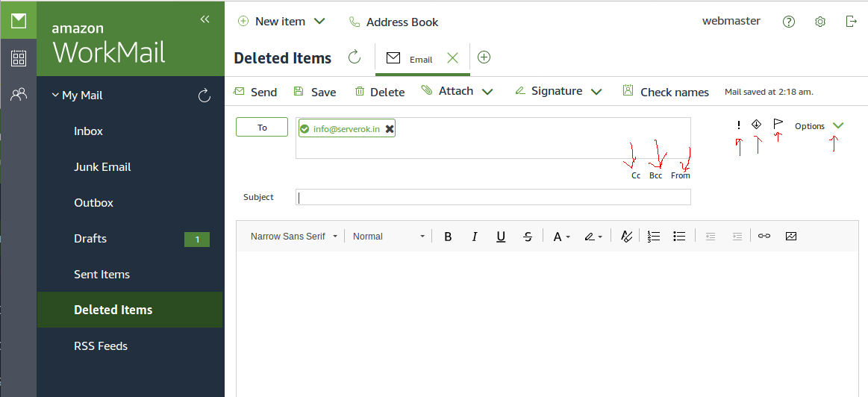
Task: Save the email draft
Action: 314,92
